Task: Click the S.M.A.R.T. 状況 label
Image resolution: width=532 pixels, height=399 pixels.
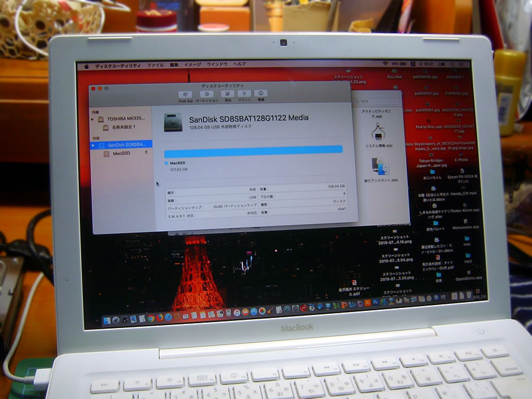Action: click(x=182, y=216)
